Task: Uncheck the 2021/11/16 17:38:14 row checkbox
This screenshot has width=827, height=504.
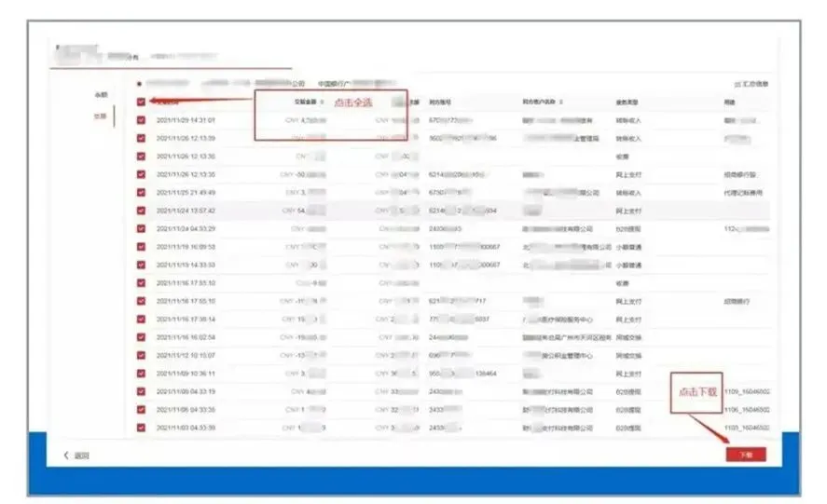Action: [141, 319]
